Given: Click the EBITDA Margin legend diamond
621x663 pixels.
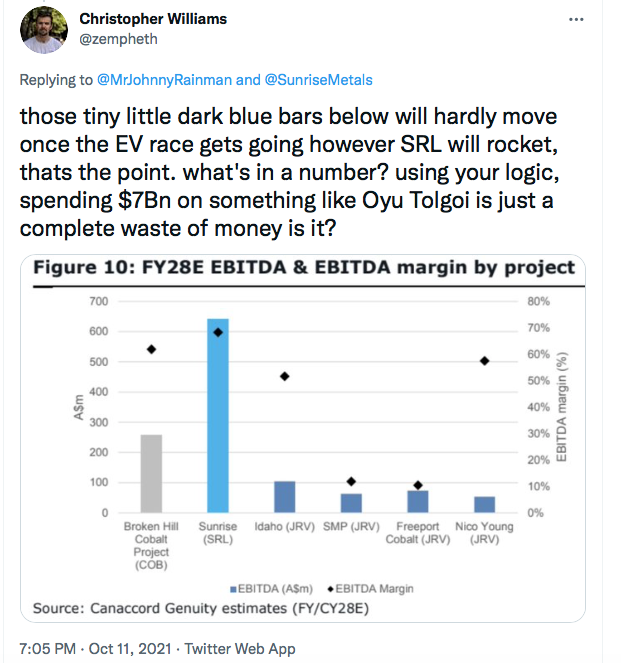Looking at the screenshot, I should click(x=331, y=589).
